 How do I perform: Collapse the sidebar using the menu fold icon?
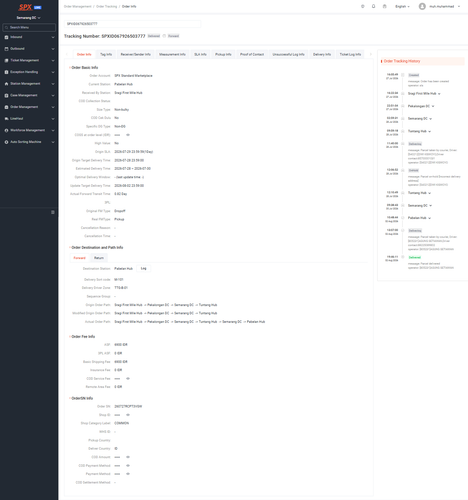53,212
